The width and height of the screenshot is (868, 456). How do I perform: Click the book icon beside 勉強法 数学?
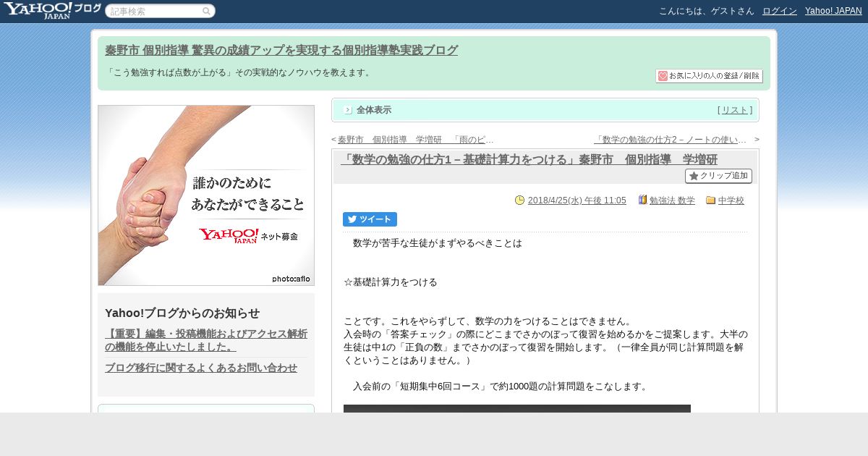point(642,200)
